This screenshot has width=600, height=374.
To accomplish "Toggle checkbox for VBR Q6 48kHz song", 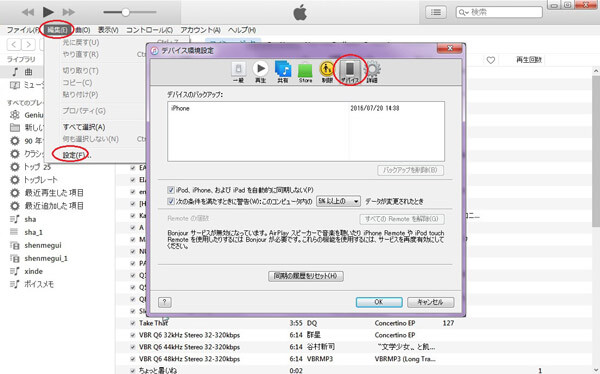I will (x=133, y=359).
